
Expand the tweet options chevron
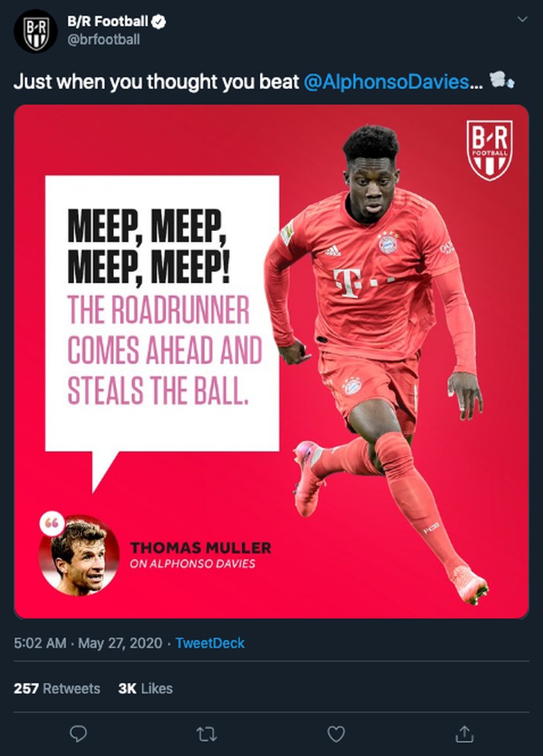click(x=522, y=19)
